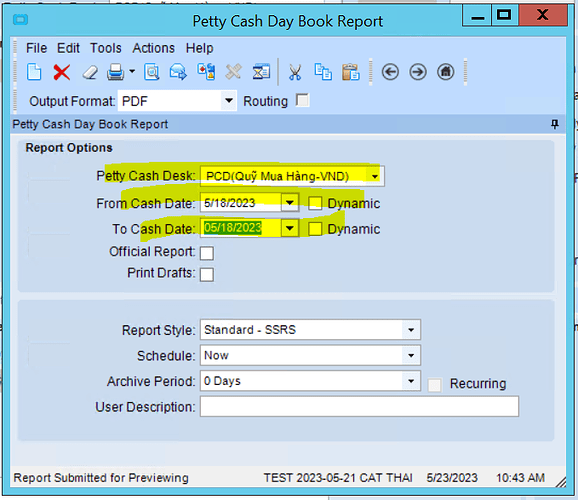Screen dimensions: 578x500
Task: Click the Print Preview magnifier icon
Action: [152, 72]
